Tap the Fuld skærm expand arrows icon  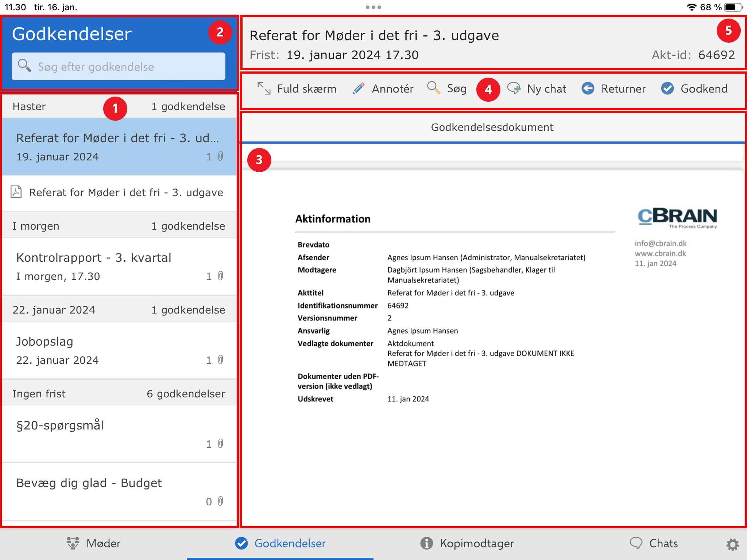pos(264,89)
